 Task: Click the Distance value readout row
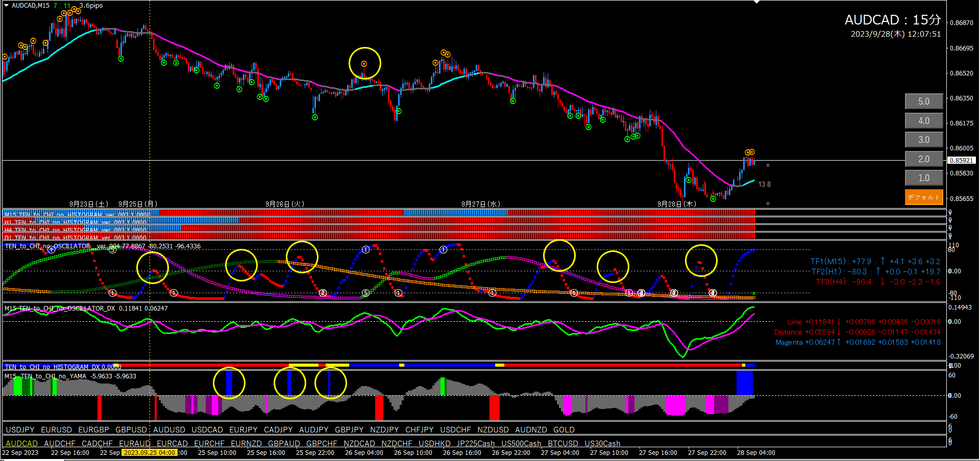pyautogui.click(x=857, y=332)
